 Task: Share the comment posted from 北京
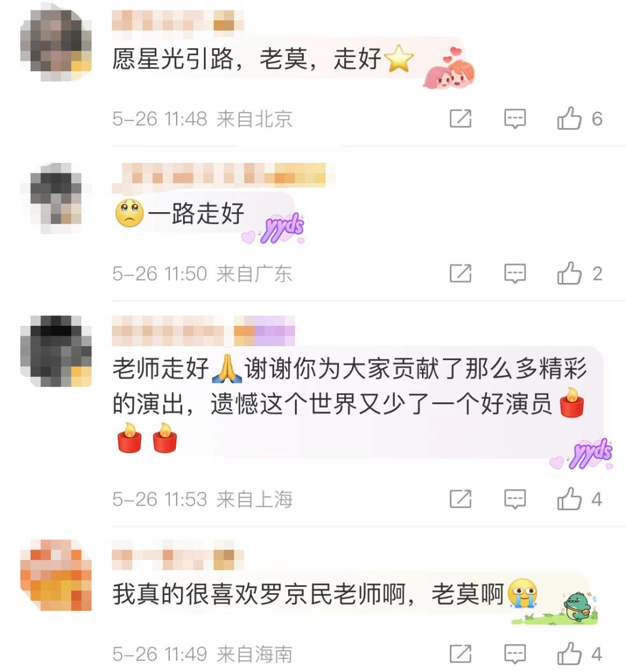461,118
